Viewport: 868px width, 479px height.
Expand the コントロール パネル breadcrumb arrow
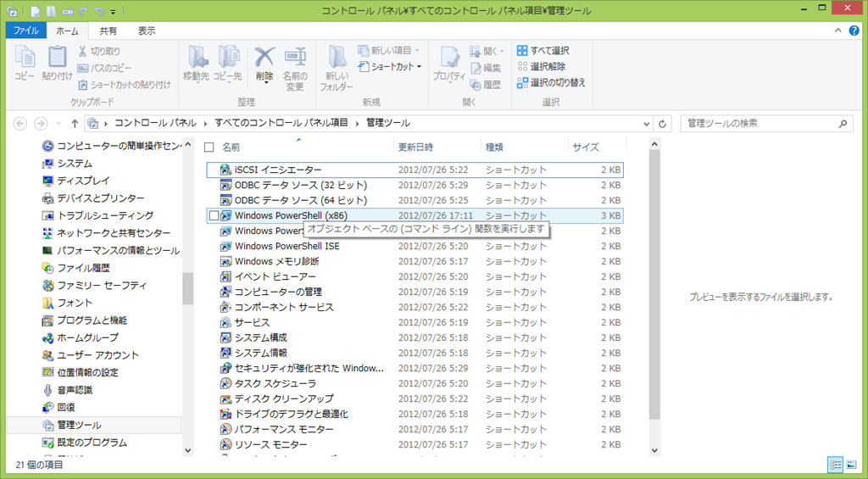(x=205, y=123)
